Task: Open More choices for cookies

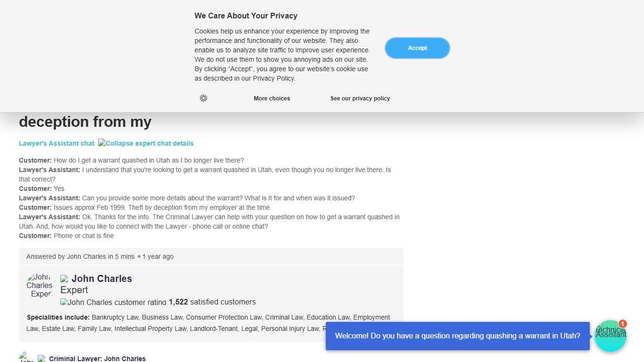Action: click(272, 99)
